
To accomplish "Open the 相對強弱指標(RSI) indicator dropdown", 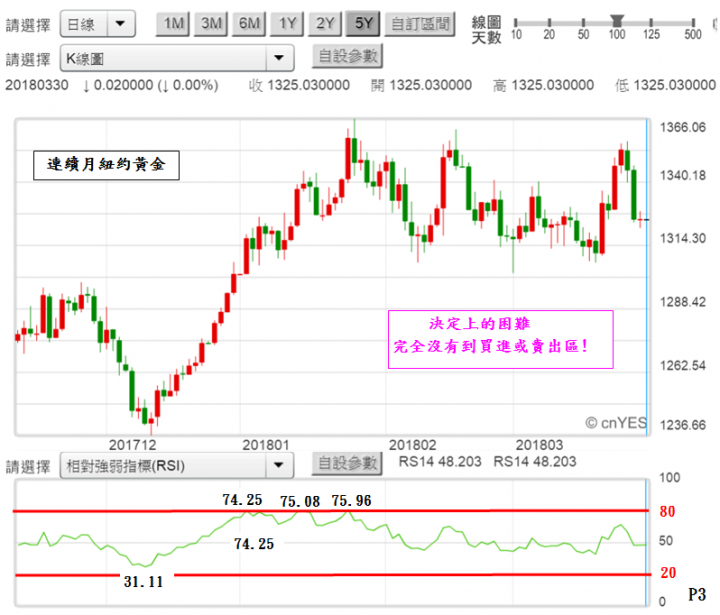I will coord(177,466).
